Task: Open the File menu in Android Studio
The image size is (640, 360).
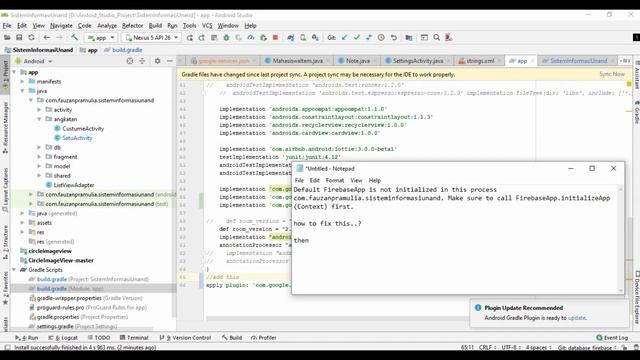Action: [x=7, y=25]
